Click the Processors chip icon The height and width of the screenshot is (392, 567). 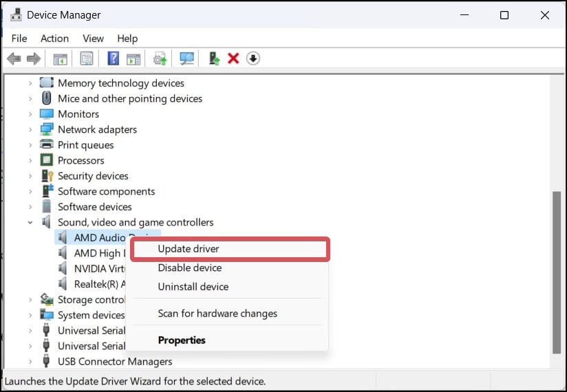[46, 160]
